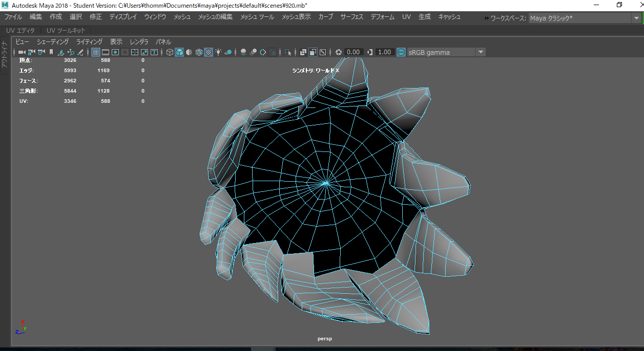Open the sRGB gamma view transform dropdown

click(x=447, y=52)
